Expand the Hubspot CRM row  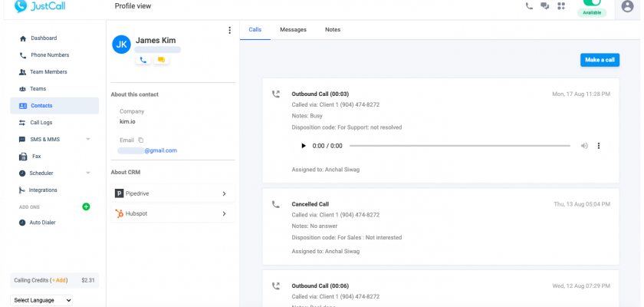pyautogui.click(x=173, y=213)
